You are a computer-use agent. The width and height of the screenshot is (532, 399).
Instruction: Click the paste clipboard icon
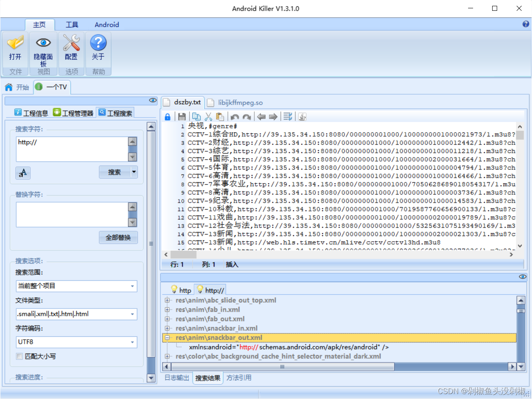(220, 117)
